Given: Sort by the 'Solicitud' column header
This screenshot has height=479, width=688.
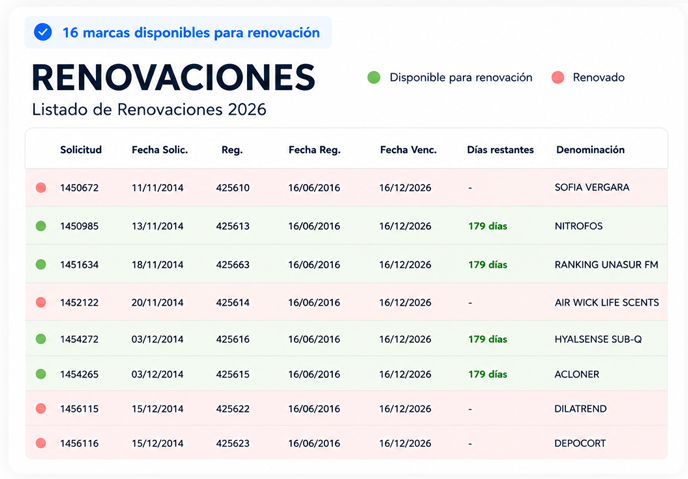Looking at the screenshot, I should point(81,150).
